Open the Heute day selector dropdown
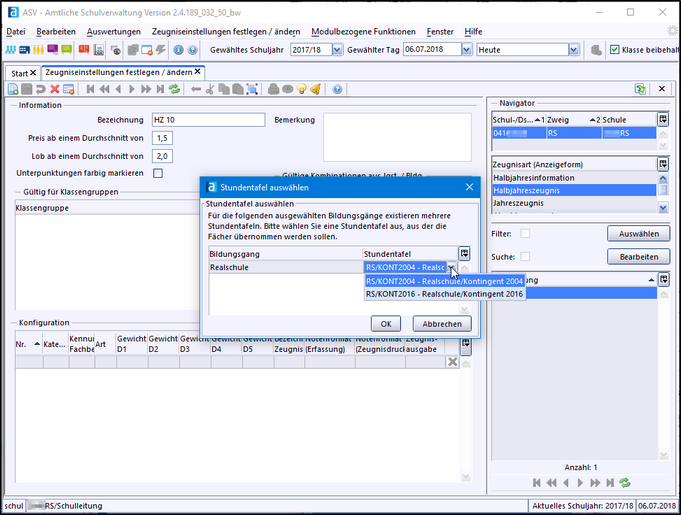Image resolution: width=681 pixels, height=515 pixels. coord(573,50)
